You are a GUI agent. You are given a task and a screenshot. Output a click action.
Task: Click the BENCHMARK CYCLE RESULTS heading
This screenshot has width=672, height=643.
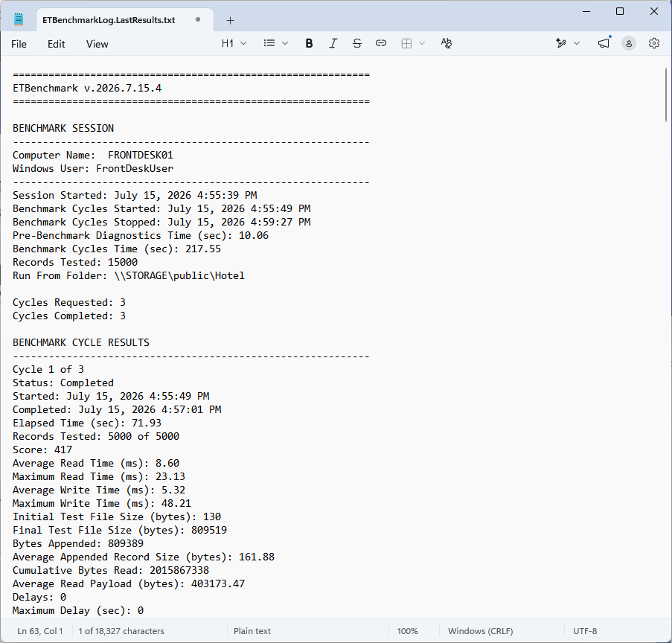coord(81,342)
